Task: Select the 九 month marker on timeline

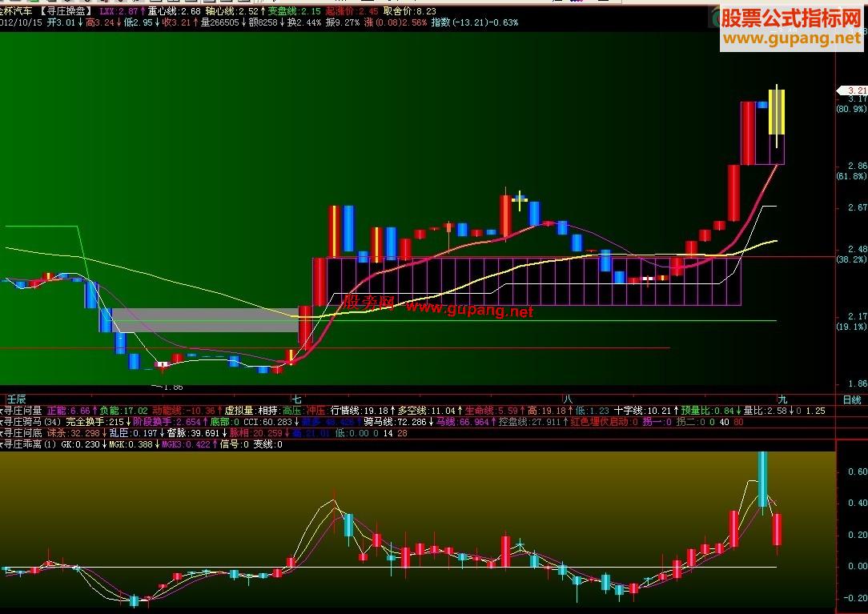Action: [x=782, y=399]
